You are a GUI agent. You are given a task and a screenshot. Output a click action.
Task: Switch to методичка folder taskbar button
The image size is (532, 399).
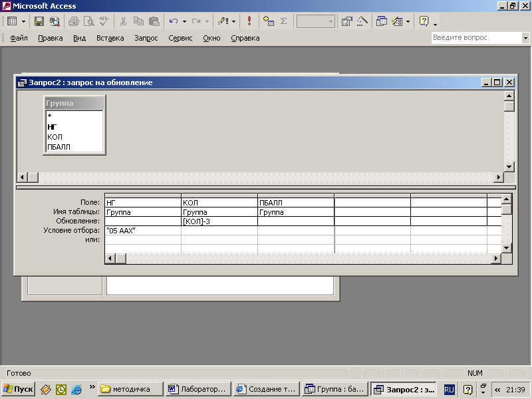click(x=130, y=389)
